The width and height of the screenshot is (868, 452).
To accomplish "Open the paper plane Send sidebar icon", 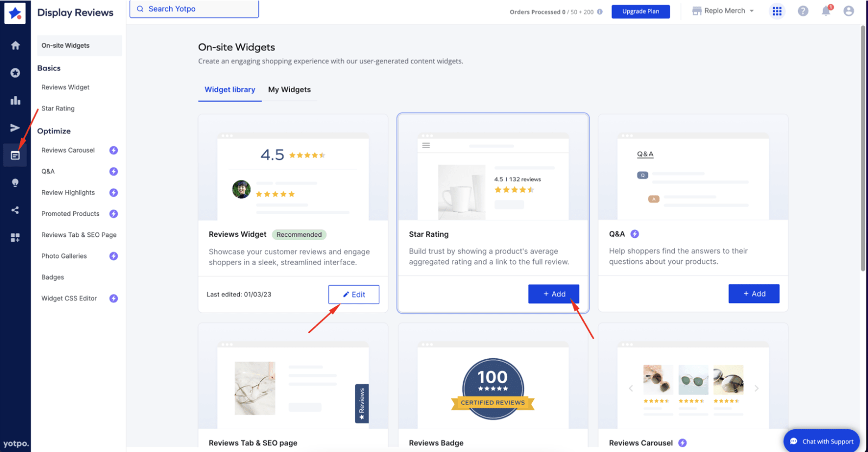I will 15,128.
